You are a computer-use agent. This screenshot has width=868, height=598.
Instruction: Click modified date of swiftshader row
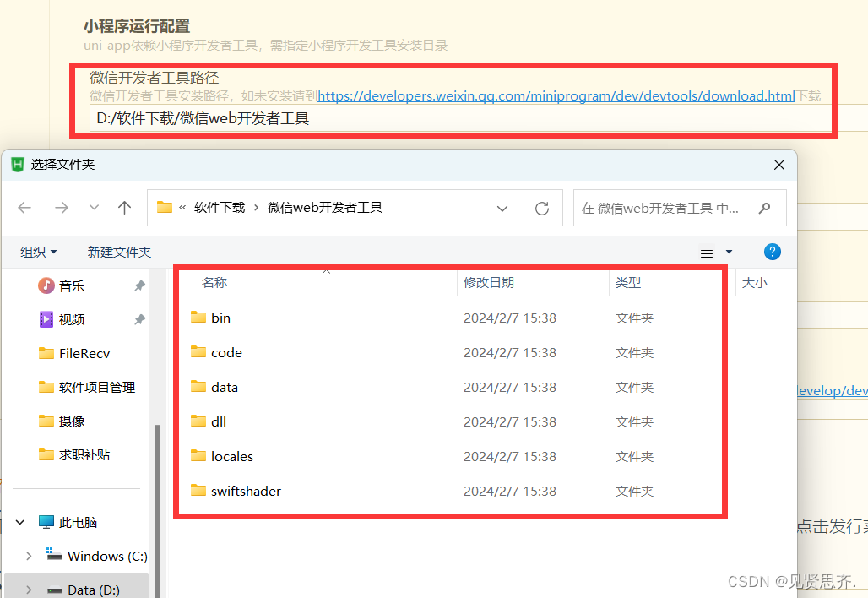coord(510,491)
